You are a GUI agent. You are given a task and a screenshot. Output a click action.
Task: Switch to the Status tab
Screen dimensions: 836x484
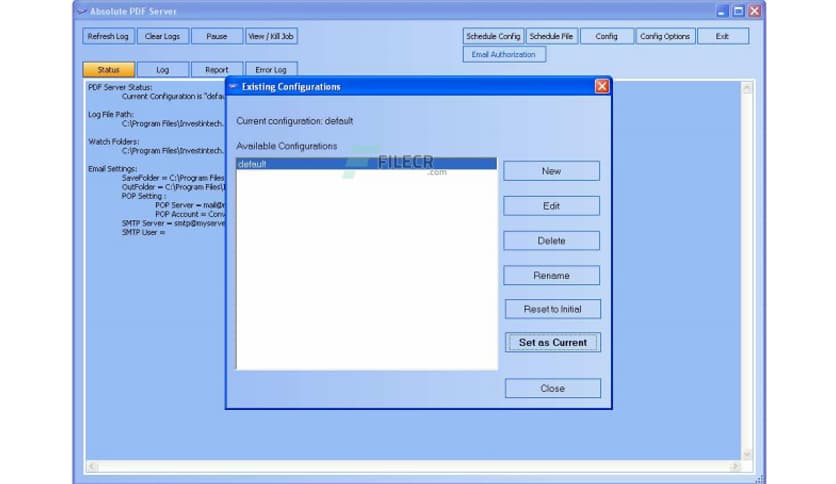click(x=109, y=70)
